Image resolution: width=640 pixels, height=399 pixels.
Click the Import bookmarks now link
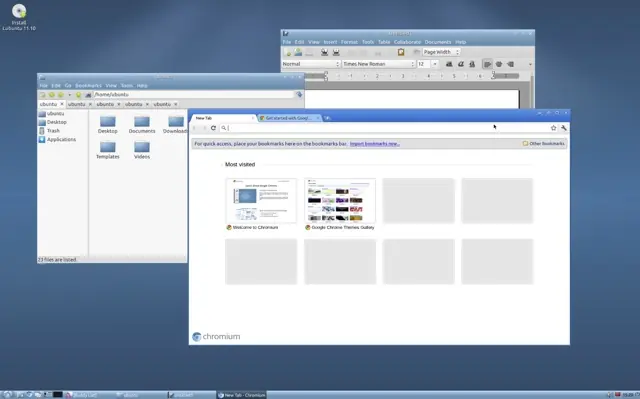pos(375,144)
